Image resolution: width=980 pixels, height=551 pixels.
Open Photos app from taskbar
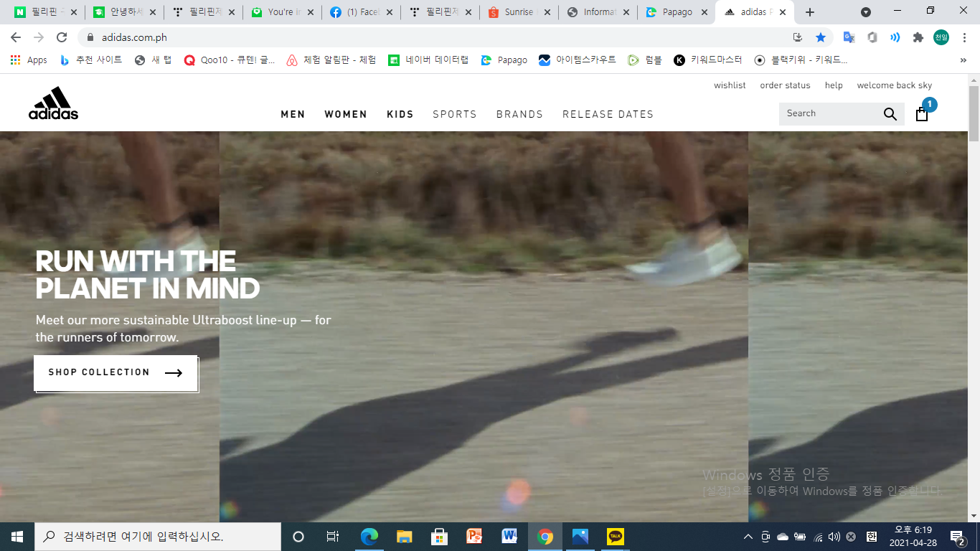click(x=580, y=537)
